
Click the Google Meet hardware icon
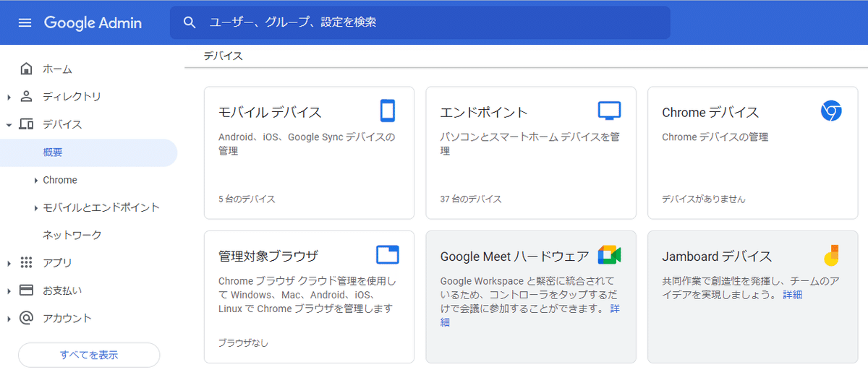coord(609,255)
